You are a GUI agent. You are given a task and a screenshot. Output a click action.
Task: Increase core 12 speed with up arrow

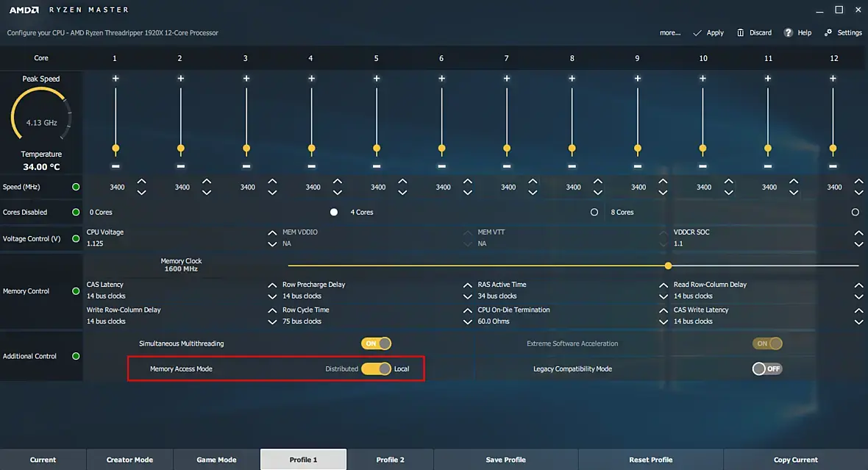point(858,182)
